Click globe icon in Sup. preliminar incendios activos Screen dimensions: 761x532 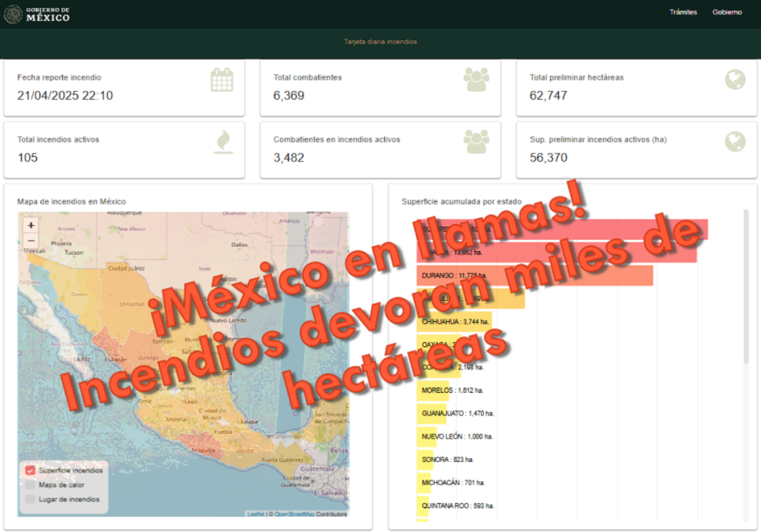pyautogui.click(x=735, y=141)
